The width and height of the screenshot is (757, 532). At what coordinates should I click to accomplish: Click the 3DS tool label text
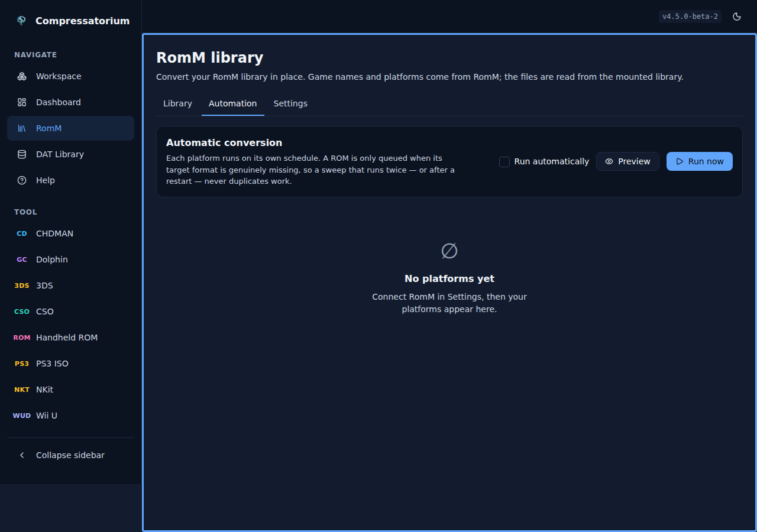pyautogui.click(x=44, y=286)
